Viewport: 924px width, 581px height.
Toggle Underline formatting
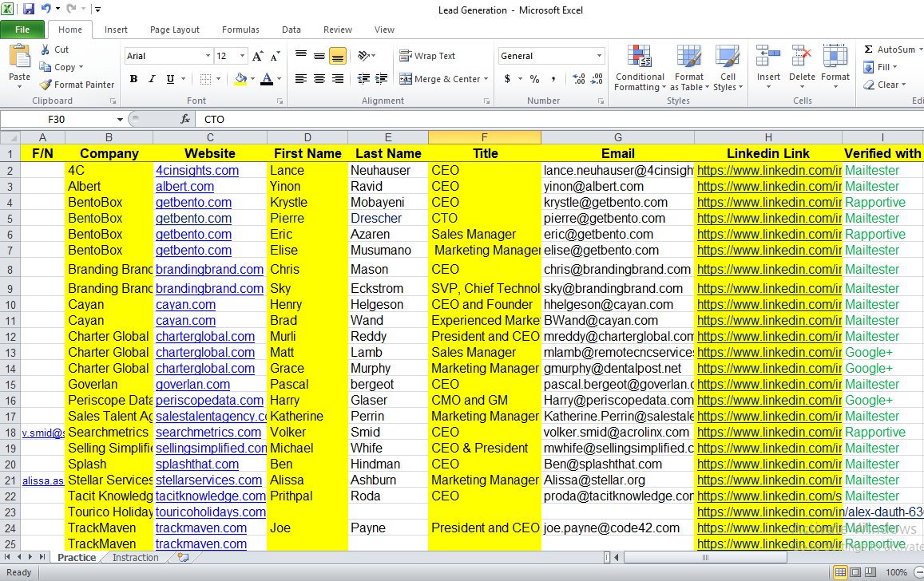tap(170, 79)
